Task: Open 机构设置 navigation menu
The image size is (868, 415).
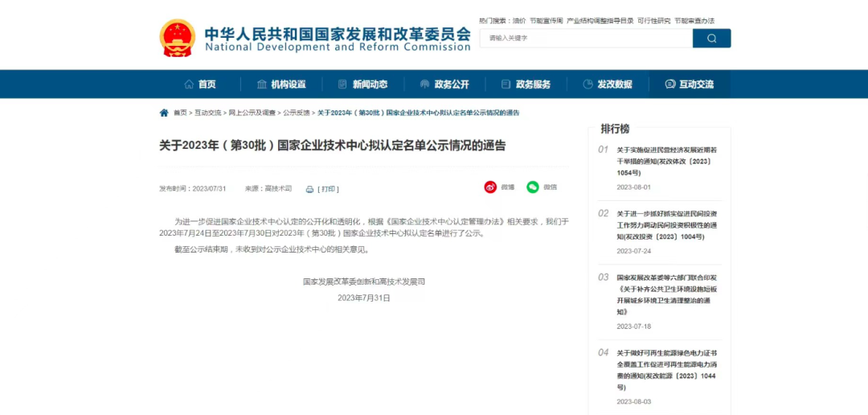Action: click(281, 84)
